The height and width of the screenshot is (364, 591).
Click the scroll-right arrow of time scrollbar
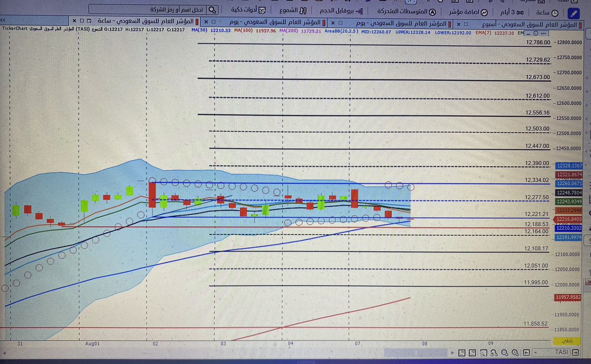click(452, 353)
